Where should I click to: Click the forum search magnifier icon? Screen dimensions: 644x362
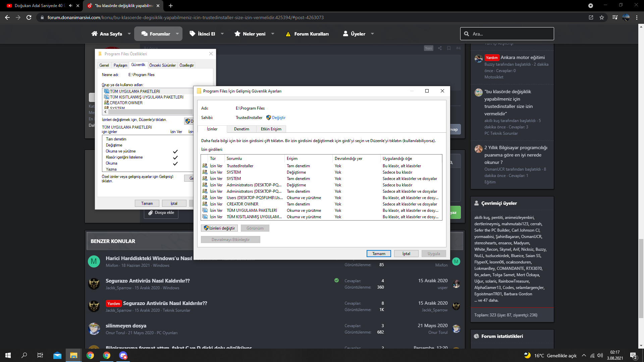pos(467,34)
